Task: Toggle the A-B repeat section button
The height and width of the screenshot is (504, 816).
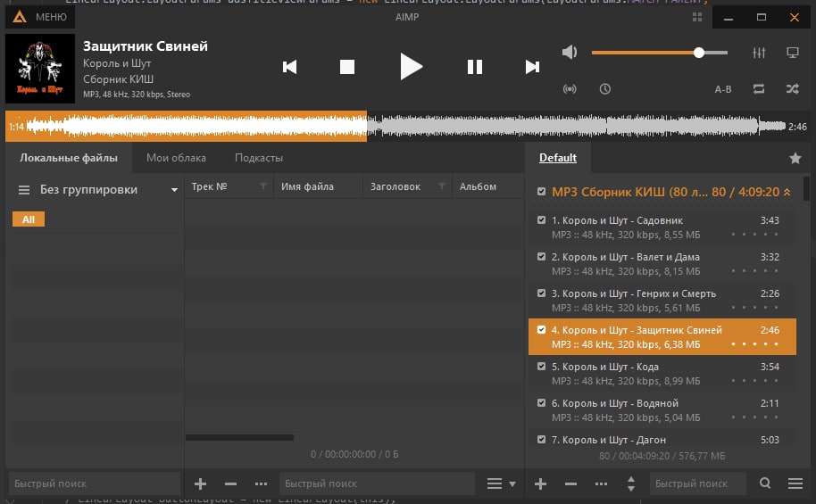Action: [723, 89]
